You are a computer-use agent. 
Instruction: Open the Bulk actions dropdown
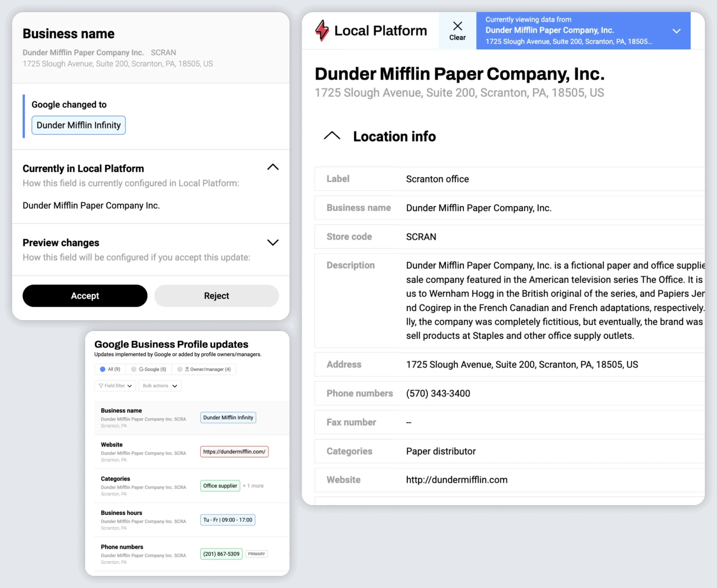(160, 386)
